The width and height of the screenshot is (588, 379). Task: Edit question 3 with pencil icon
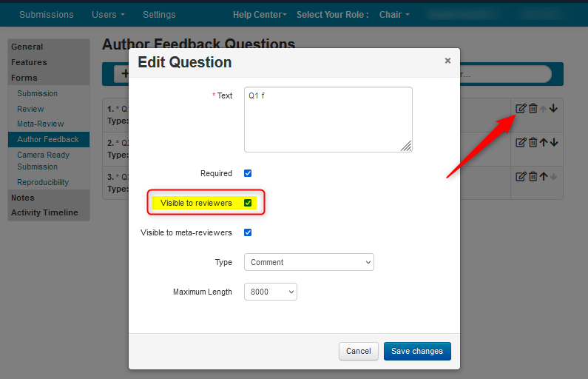coord(521,176)
